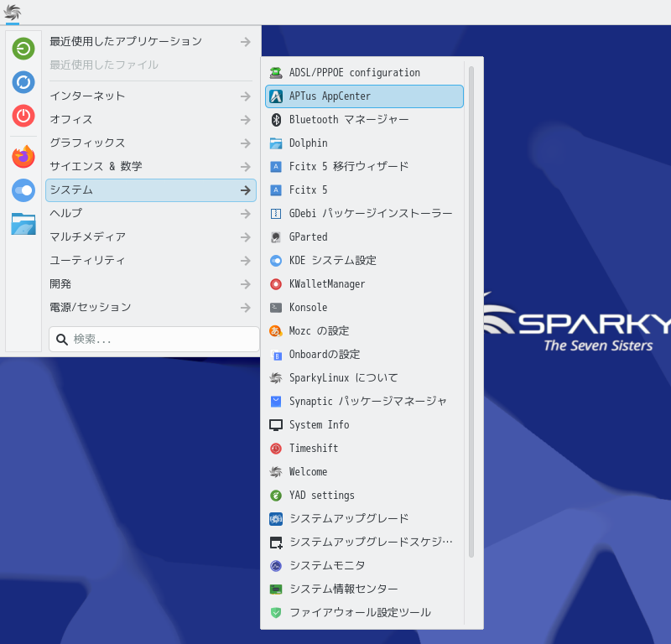Viewport: 671px width, 644px height.
Task: Expand 最近使用したアプリケーション submenu arrow
Action: 245,42
